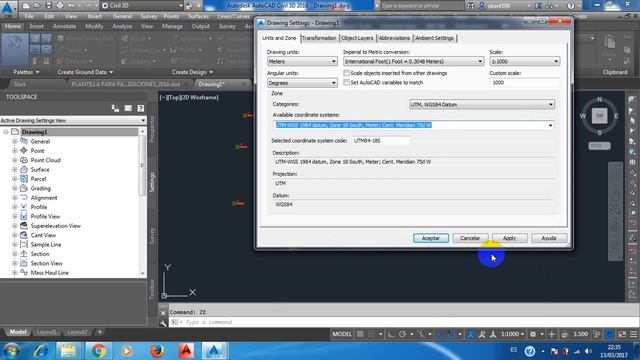Click the Aceptar button

431,238
